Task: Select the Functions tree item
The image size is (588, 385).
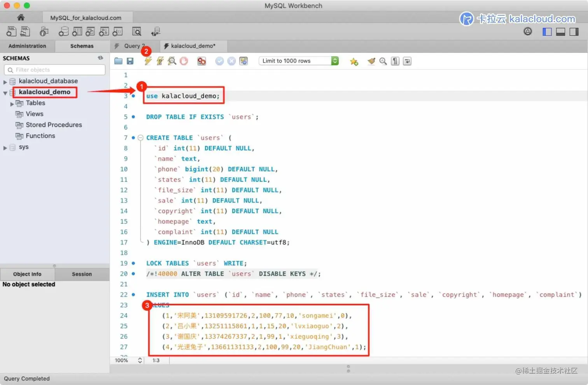Action: 40,135
